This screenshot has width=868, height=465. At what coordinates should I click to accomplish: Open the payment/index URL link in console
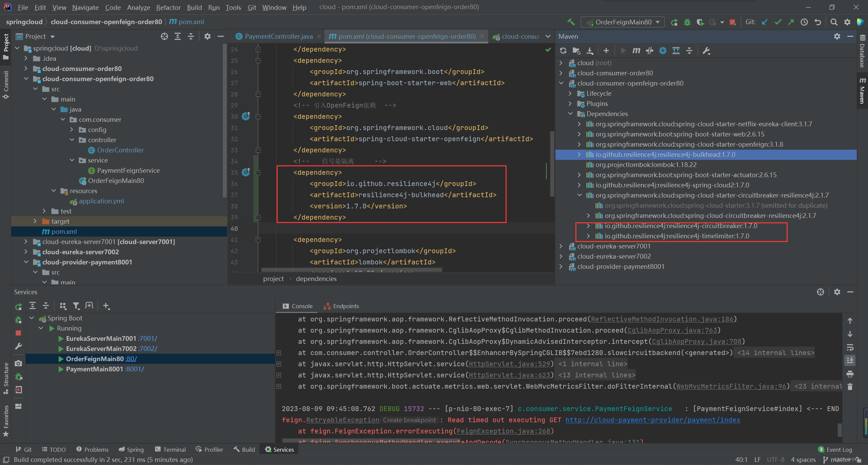click(653, 420)
